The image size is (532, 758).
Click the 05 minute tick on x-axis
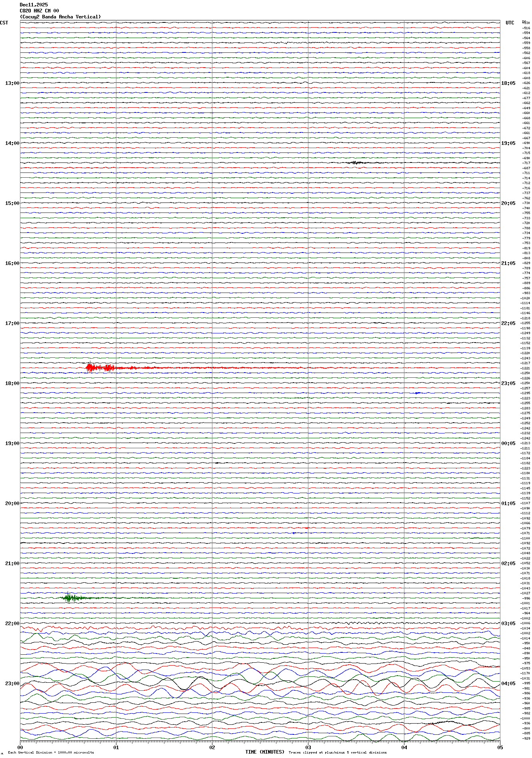[500, 747]
